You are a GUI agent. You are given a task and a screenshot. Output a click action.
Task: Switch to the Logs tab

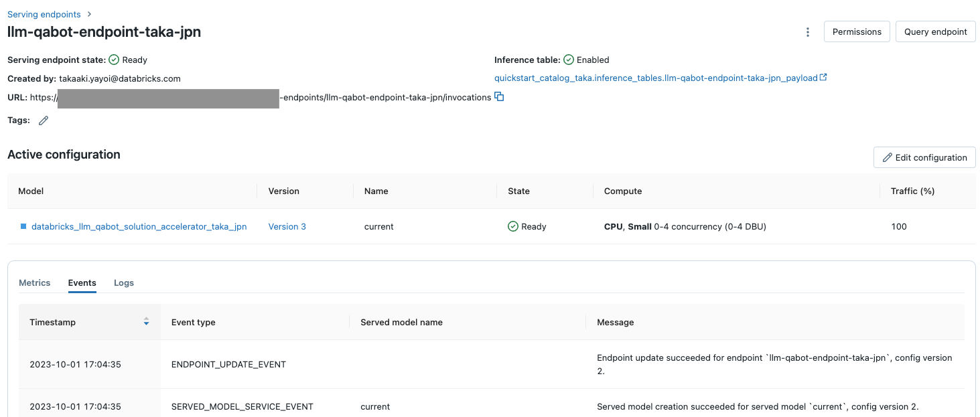[x=124, y=282]
